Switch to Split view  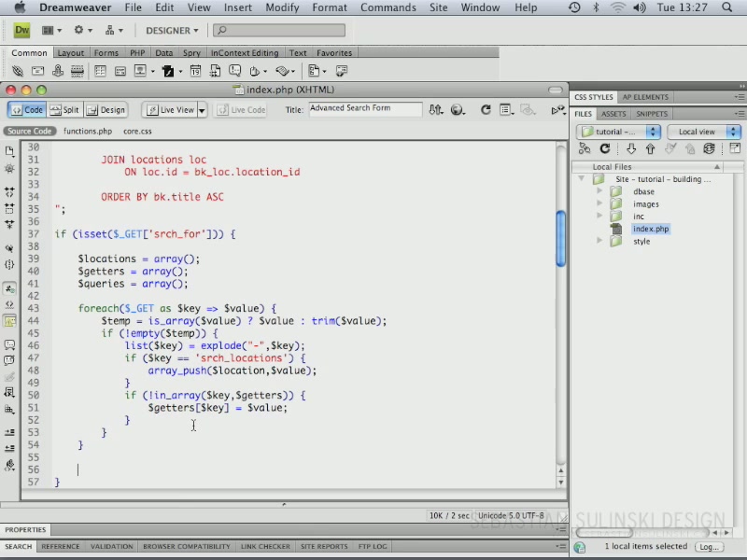pos(65,110)
